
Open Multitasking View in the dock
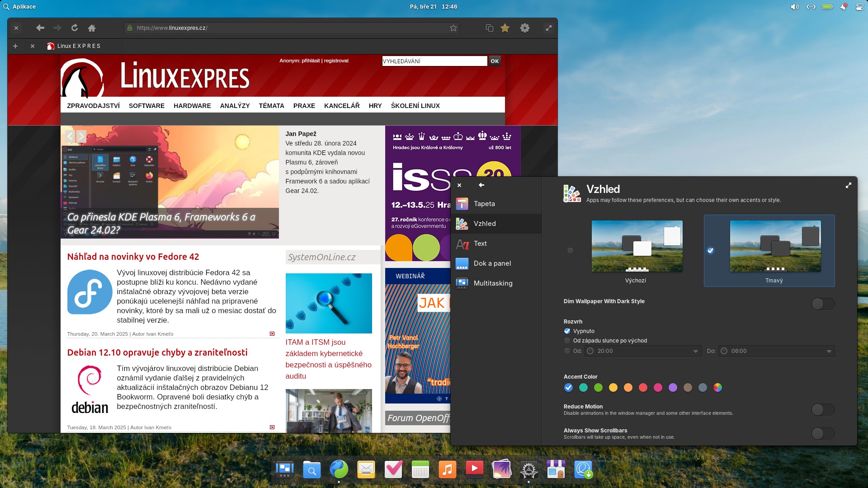click(285, 470)
